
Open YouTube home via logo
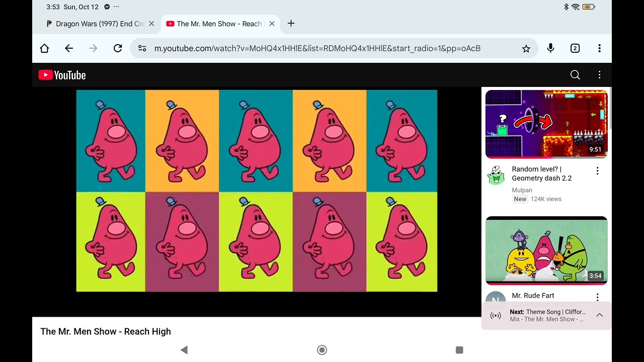(x=62, y=75)
